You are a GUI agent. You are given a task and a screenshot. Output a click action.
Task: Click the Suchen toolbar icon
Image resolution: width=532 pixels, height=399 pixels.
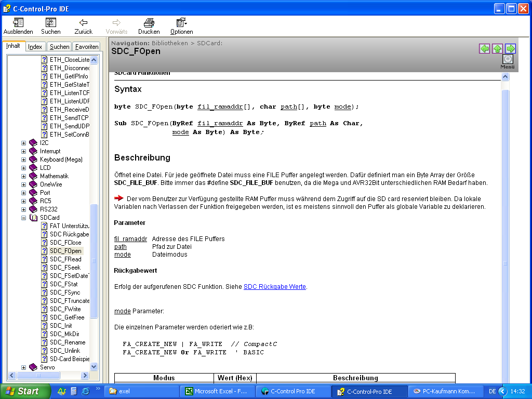pyautogui.click(x=50, y=23)
